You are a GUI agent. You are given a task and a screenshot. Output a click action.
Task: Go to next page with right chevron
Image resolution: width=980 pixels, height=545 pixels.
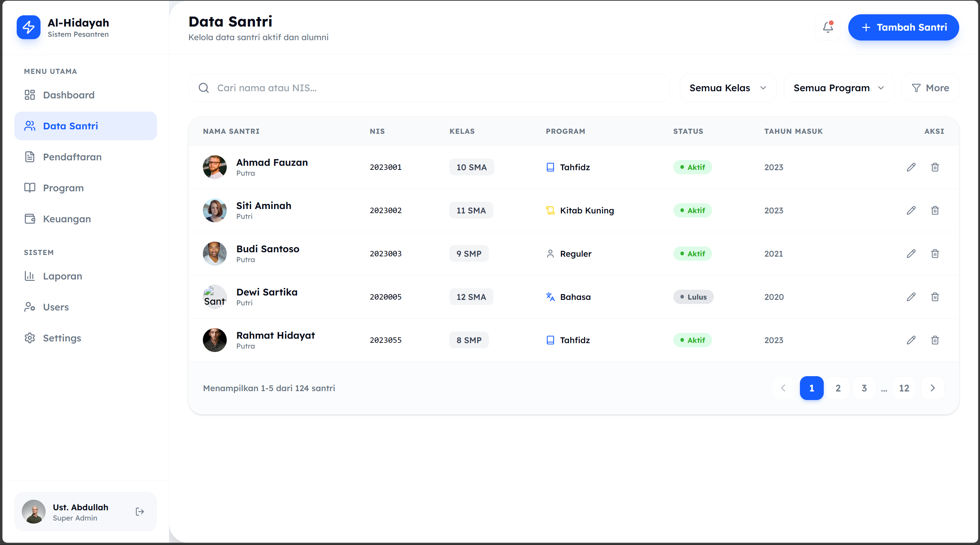click(x=932, y=388)
